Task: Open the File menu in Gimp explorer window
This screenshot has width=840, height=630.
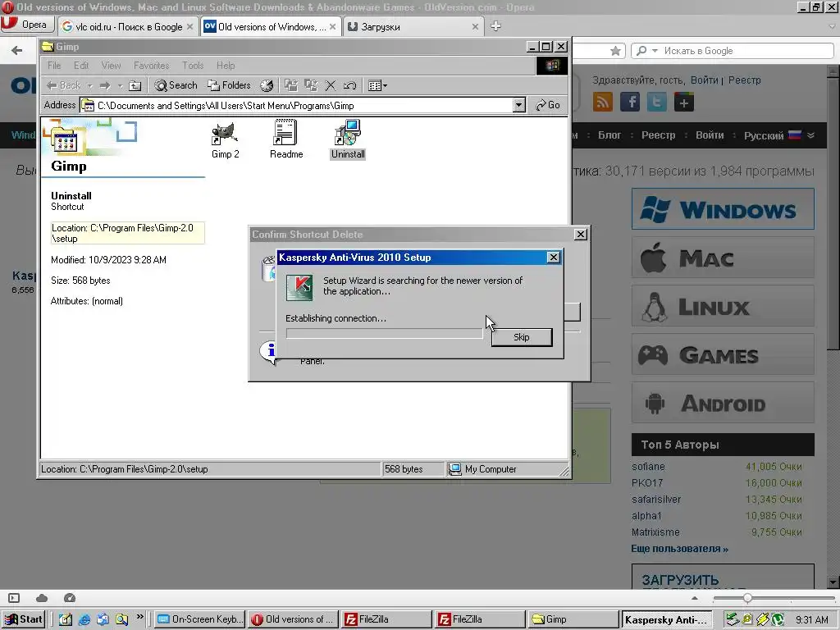Action: (54, 66)
